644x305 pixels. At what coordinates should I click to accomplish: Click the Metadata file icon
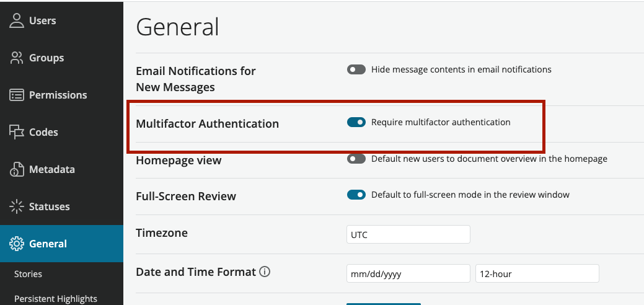[17, 169]
